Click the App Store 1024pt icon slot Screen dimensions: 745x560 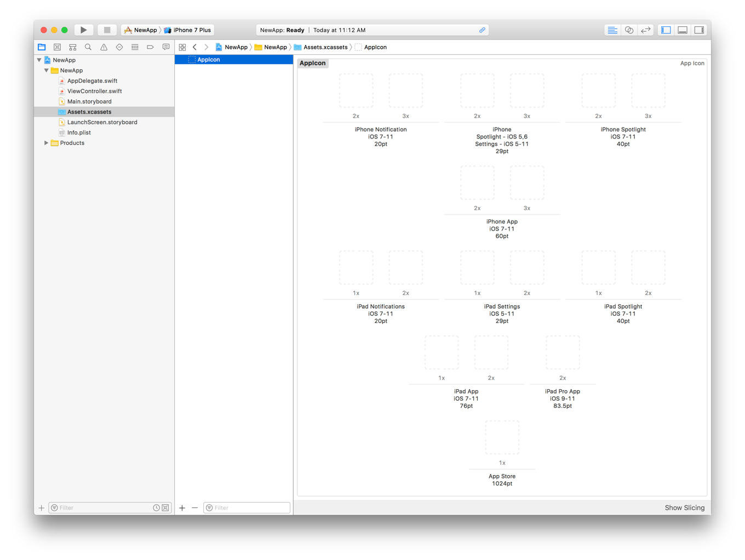pos(502,438)
